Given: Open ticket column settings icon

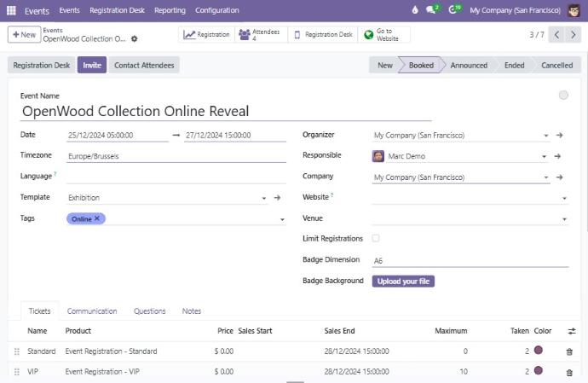Looking at the screenshot, I should 571,331.
